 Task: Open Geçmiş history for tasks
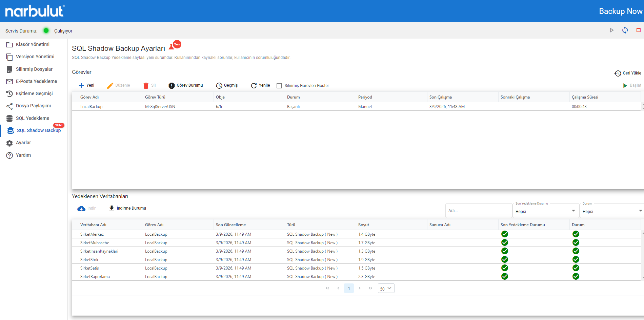(227, 86)
